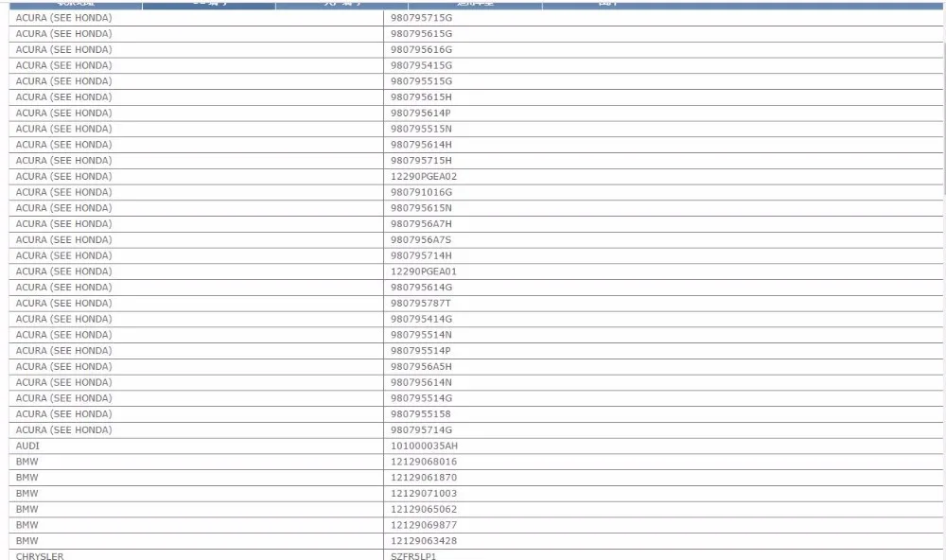Select BMW part number 12129061870

(x=424, y=478)
